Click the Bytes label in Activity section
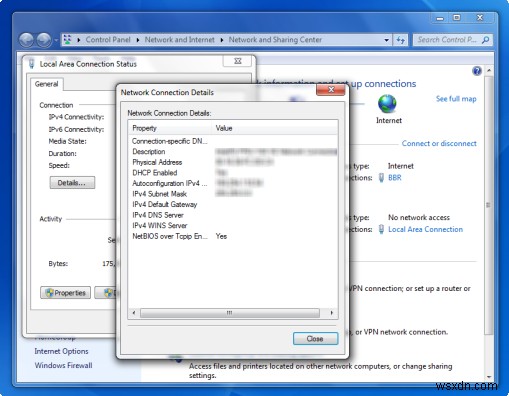 click(x=58, y=264)
